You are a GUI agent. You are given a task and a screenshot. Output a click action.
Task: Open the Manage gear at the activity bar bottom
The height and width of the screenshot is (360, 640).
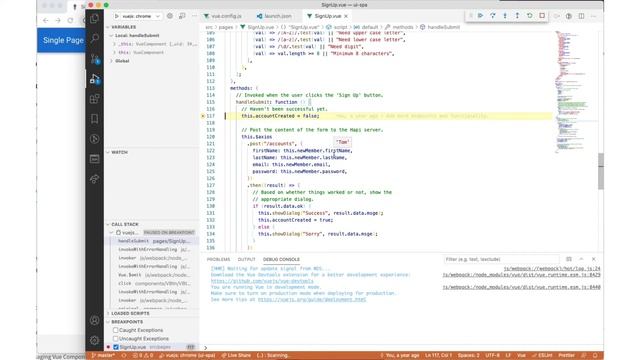pyautogui.click(x=94, y=340)
